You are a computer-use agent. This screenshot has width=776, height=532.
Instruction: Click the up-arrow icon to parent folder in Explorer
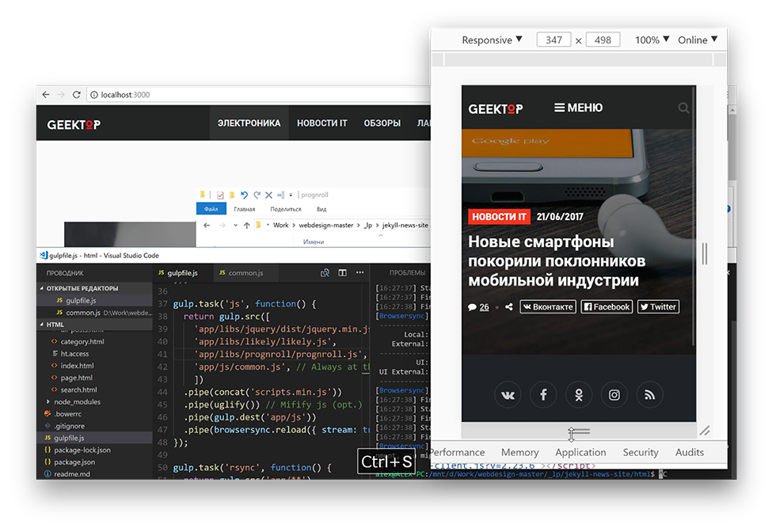[x=247, y=225]
